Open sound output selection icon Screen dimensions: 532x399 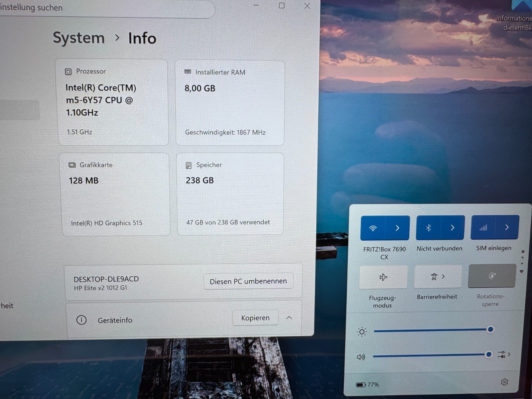(x=503, y=354)
